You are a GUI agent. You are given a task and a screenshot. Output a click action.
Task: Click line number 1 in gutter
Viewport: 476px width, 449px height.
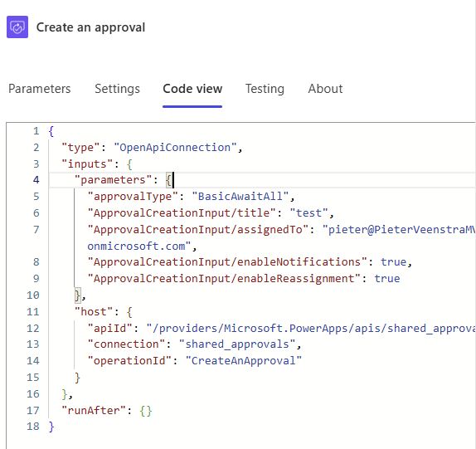pyautogui.click(x=36, y=131)
